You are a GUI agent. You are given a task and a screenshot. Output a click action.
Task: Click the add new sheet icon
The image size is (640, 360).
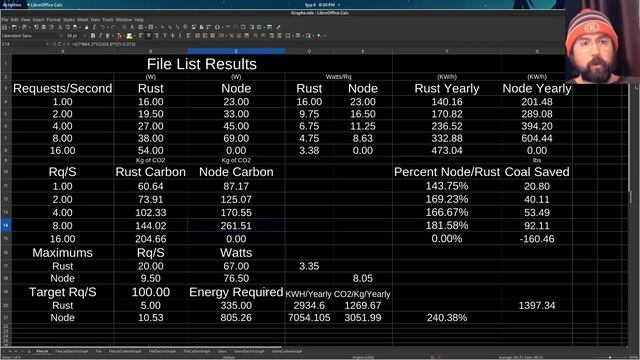[29, 351]
